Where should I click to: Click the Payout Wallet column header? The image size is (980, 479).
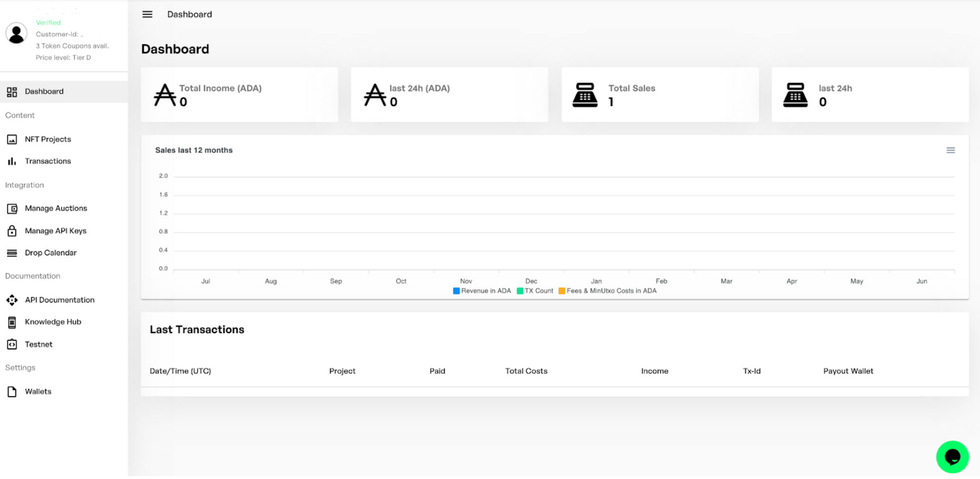point(848,371)
